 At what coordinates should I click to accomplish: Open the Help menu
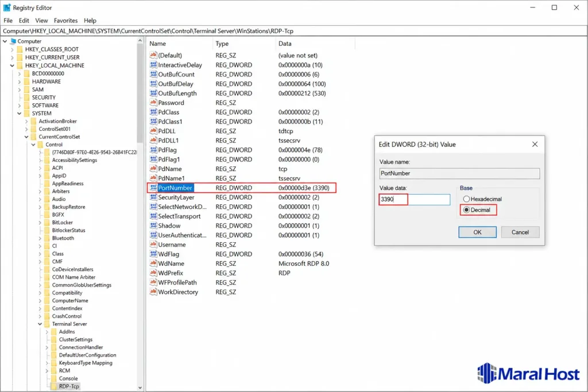[90, 21]
